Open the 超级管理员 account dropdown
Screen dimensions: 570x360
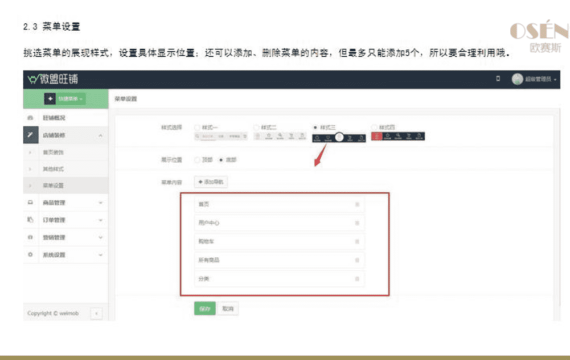coord(534,79)
